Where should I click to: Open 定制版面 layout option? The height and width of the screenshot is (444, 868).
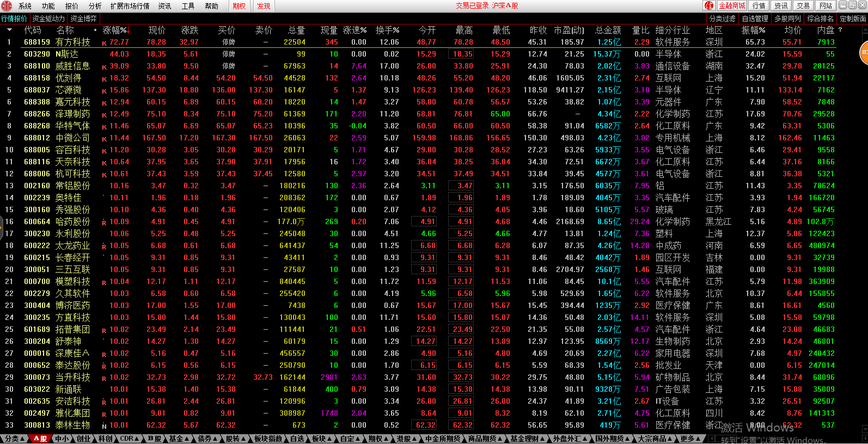[853, 18]
